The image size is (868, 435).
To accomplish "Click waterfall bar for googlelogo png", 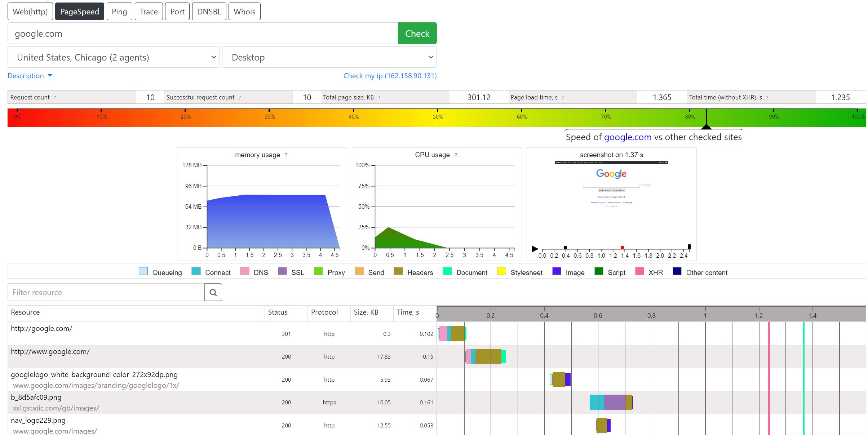I will [560, 379].
